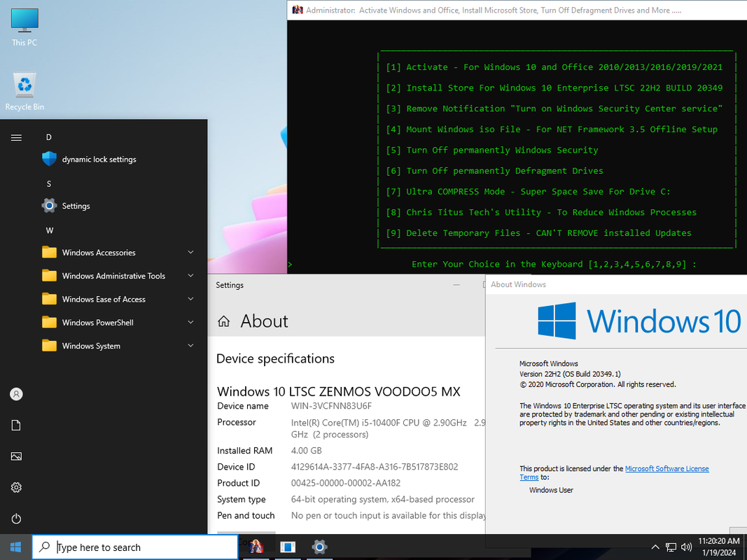Viewport: 747px width, 560px height.
Task: Click the Windows Ease of Access folder icon
Action: click(x=49, y=299)
